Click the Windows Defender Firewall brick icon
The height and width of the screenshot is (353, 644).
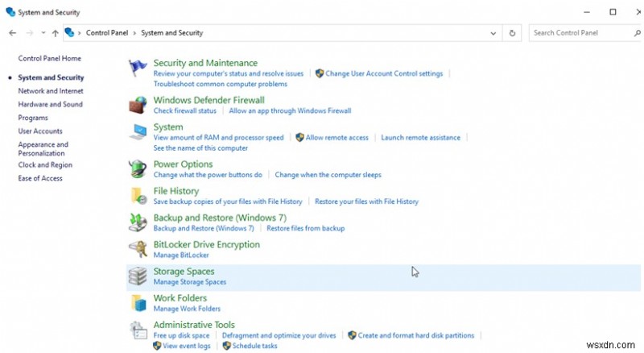coord(138,105)
